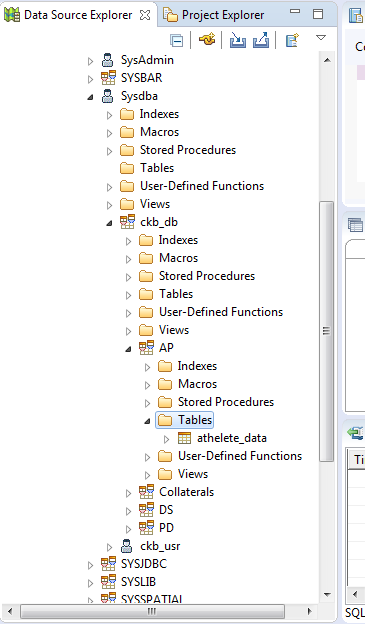The width and height of the screenshot is (365, 624).
Task: Click the SYSBAR database icon
Action: coord(108,78)
